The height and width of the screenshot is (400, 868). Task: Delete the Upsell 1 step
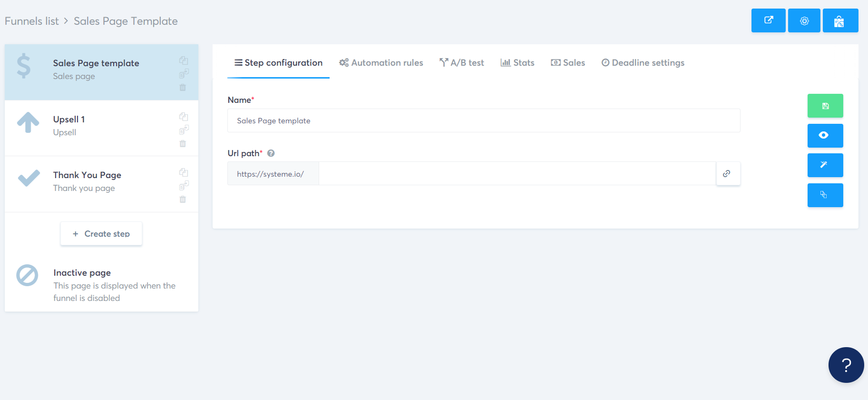point(183,143)
